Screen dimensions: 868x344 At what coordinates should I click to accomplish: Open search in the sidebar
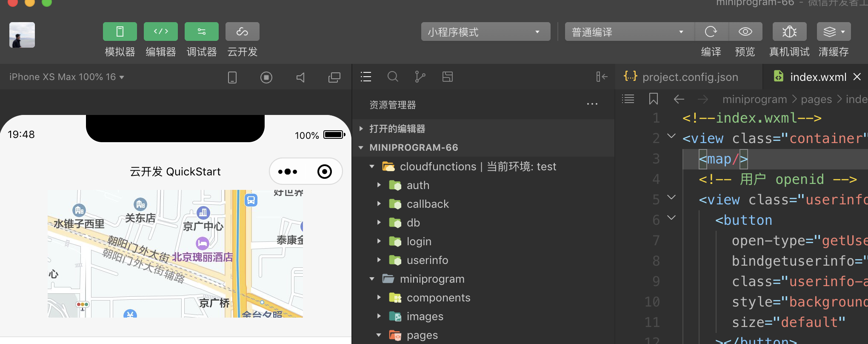(393, 77)
